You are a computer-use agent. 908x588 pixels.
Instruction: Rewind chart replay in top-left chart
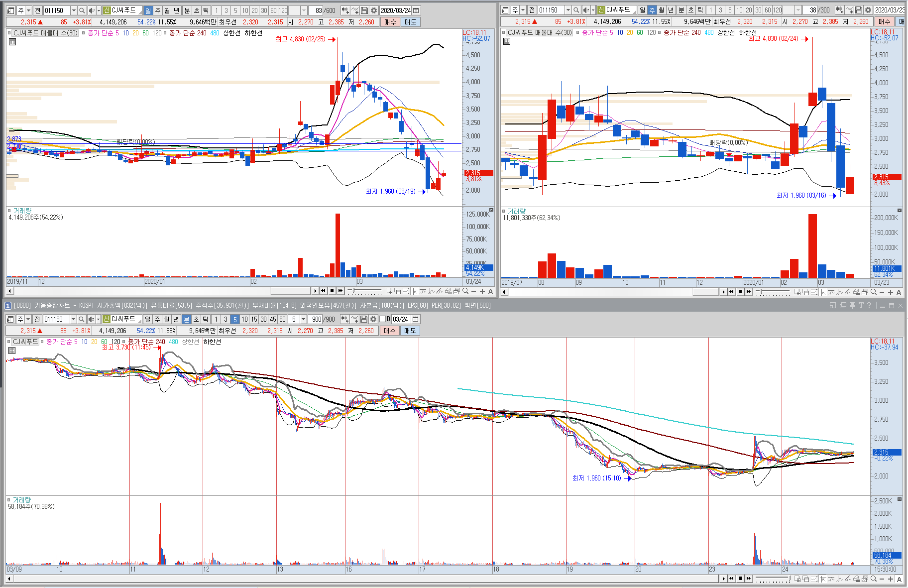pos(324,291)
